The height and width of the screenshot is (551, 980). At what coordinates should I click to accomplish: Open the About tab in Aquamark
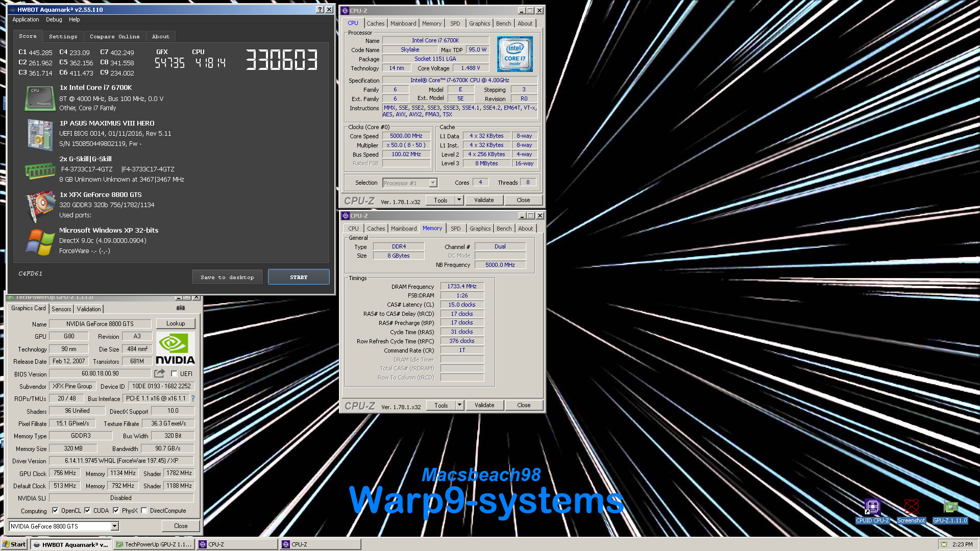click(x=160, y=36)
